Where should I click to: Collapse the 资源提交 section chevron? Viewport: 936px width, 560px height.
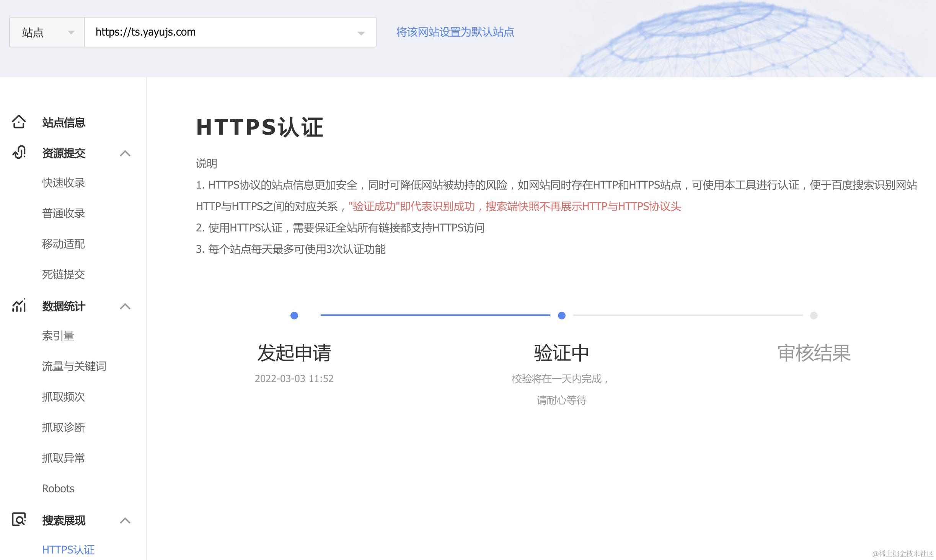click(x=125, y=153)
